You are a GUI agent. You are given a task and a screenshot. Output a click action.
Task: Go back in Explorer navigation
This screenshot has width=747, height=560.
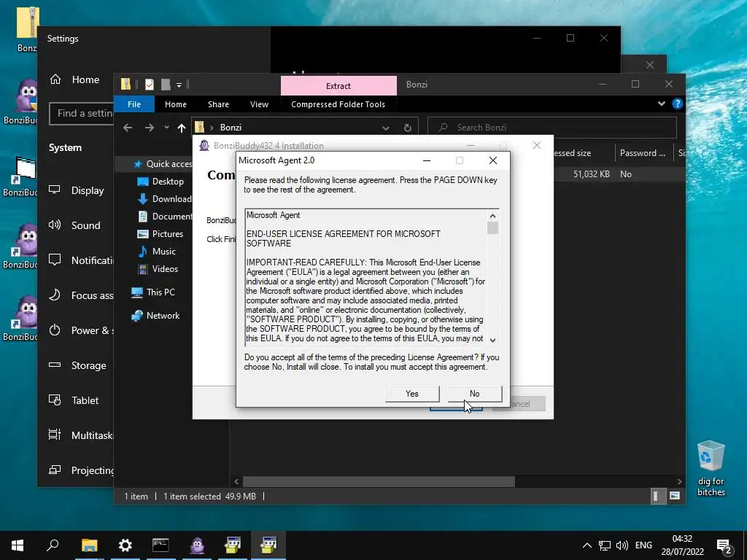(x=128, y=128)
